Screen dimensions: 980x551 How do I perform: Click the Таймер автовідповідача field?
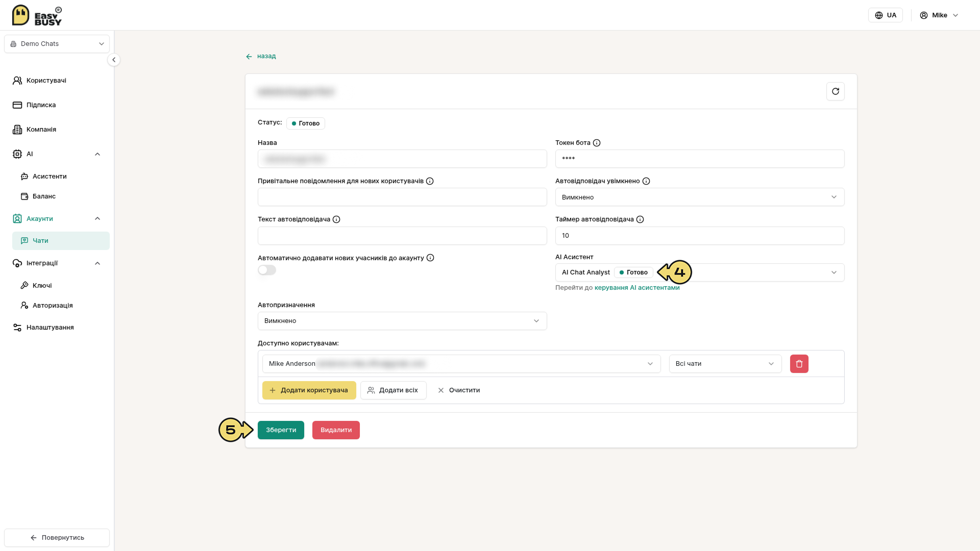tap(700, 236)
